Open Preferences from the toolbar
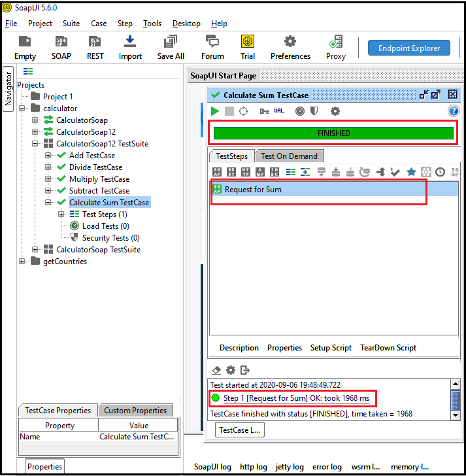Screen dimensions: 466x476 (x=290, y=48)
